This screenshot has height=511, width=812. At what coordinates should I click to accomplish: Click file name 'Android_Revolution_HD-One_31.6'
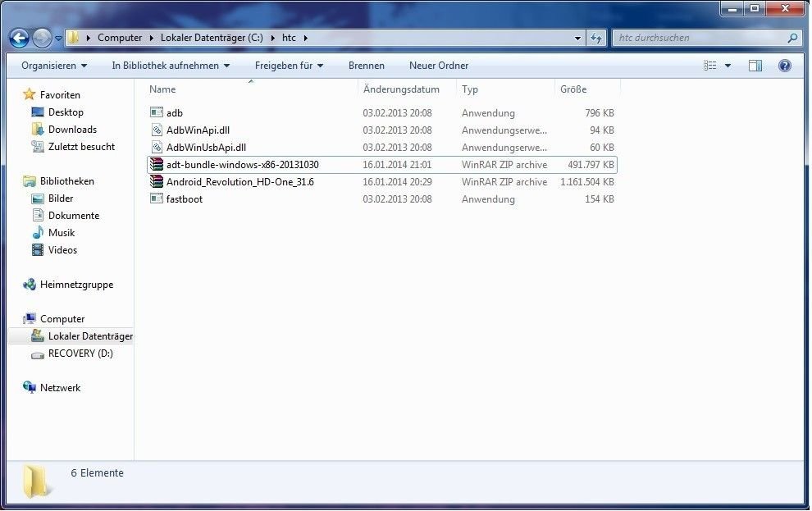pyautogui.click(x=239, y=182)
